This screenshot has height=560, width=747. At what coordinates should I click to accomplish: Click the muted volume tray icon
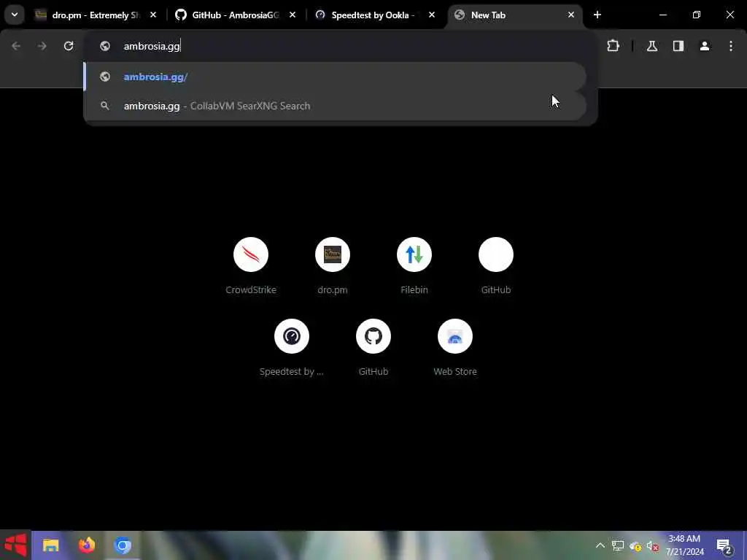[653, 545]
